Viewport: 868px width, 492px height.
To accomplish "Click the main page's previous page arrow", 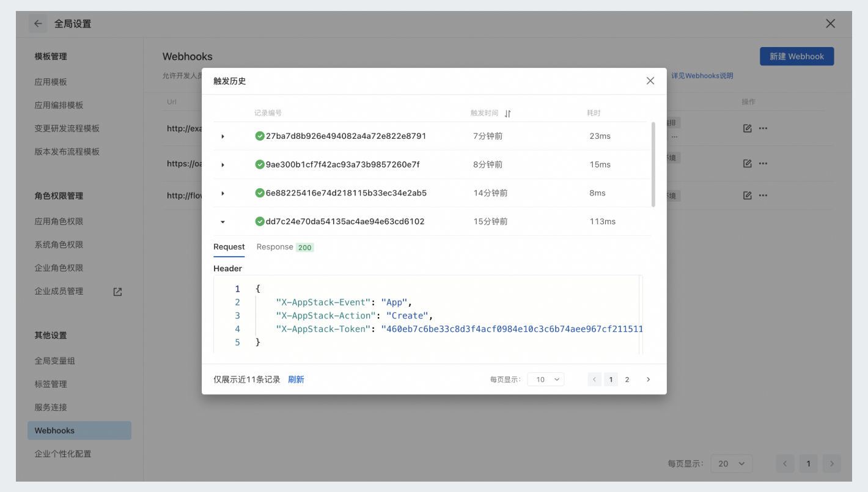I will click(785, 463).
